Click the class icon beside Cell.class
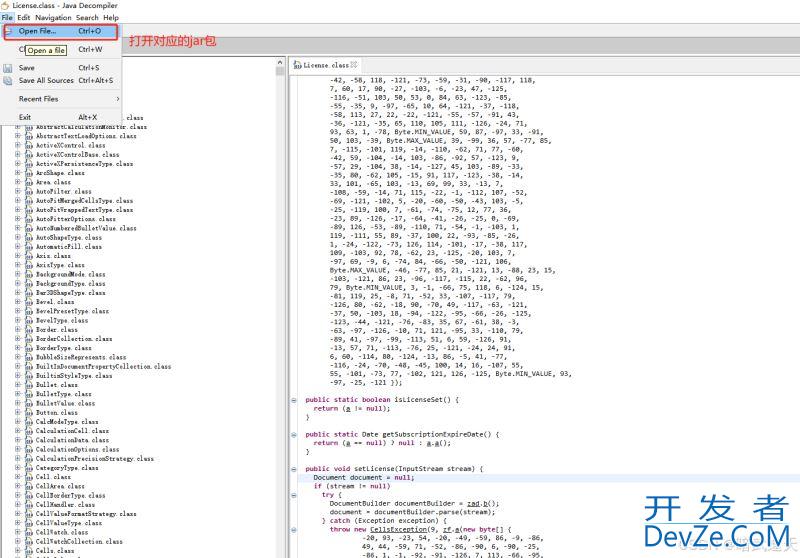The width and height of the screenshot is (800, 558). pyautogui.click(x=29, y=477)
